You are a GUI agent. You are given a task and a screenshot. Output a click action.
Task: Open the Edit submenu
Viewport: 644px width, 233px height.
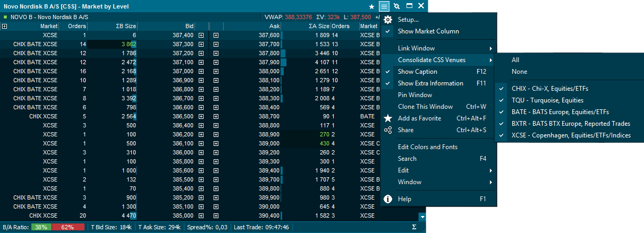(439, 170)
